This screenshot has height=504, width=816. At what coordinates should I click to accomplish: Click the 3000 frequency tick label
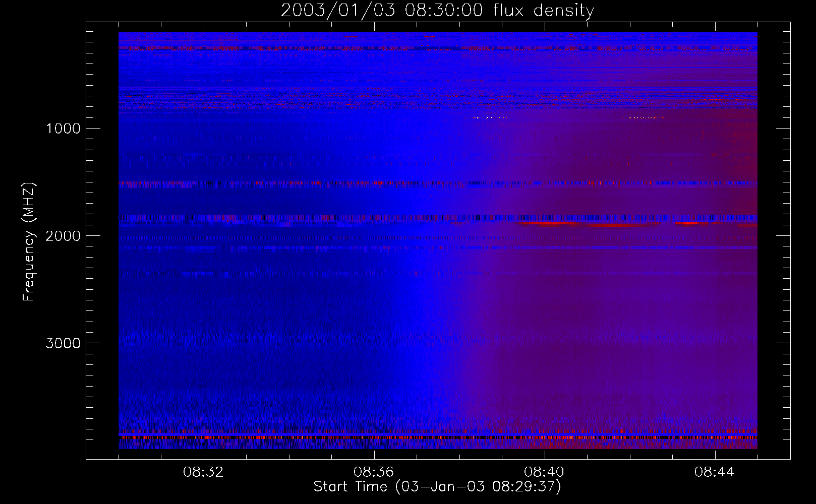(63, 343)
